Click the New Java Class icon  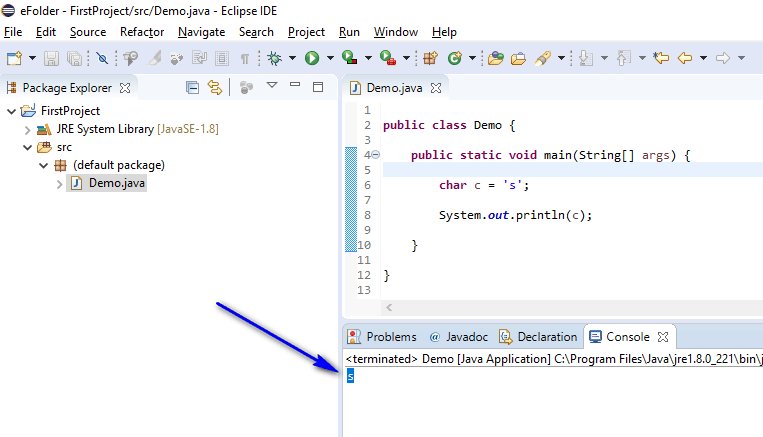tap(454, 58)
